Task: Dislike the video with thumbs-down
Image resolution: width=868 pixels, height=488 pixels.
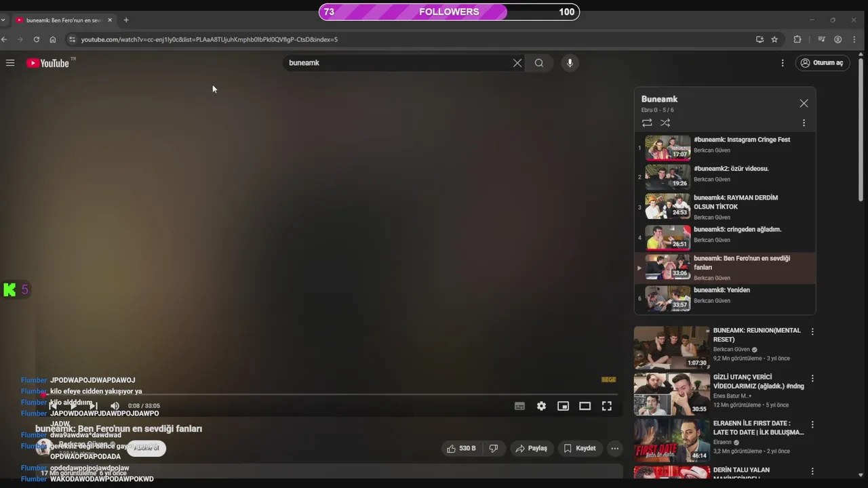Action: click(494, 448)
